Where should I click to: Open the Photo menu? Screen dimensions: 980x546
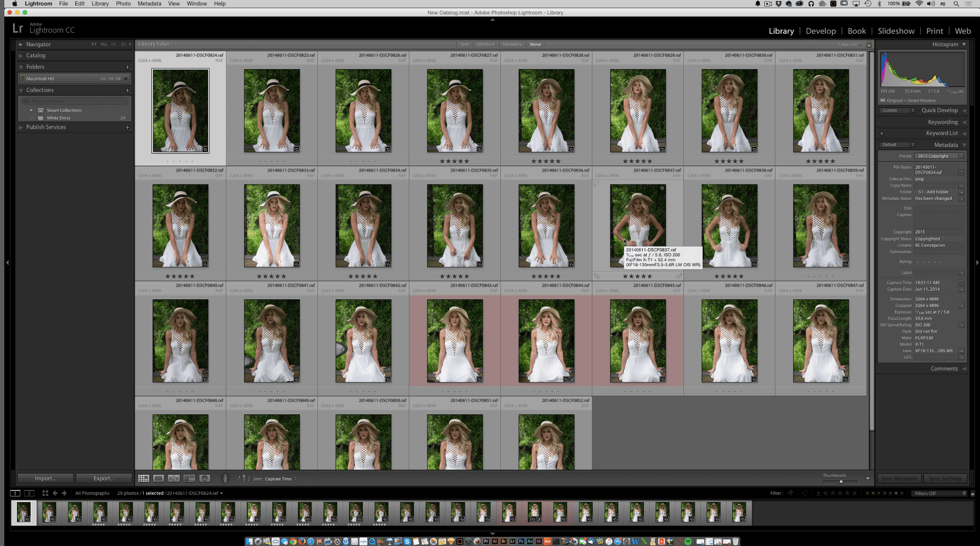point(123,4)
